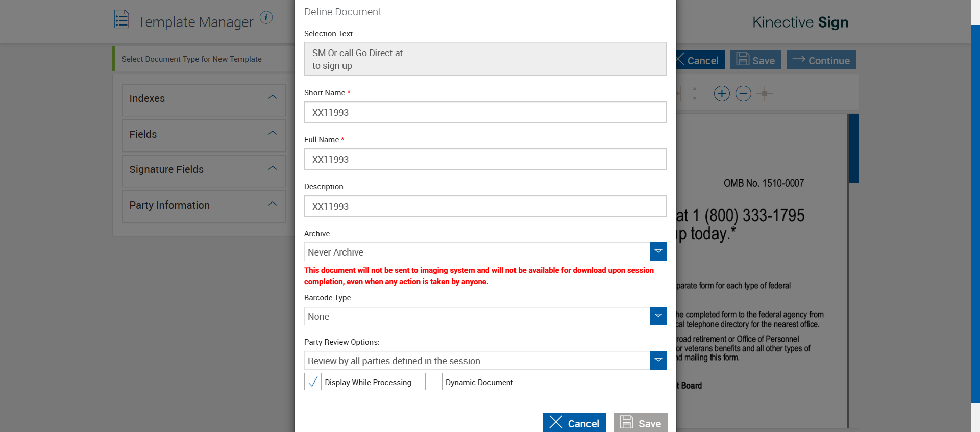Viewport: 980px width, 432px height.
Task: Uncheck Display While Processing checkbox
Action: point(313,382)
